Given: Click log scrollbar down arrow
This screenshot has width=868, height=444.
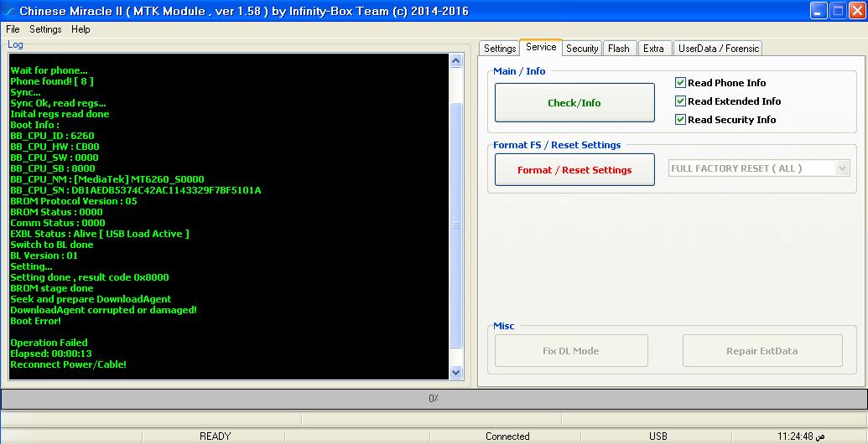Looking at the screenshot, I should [x=455, y=372].
